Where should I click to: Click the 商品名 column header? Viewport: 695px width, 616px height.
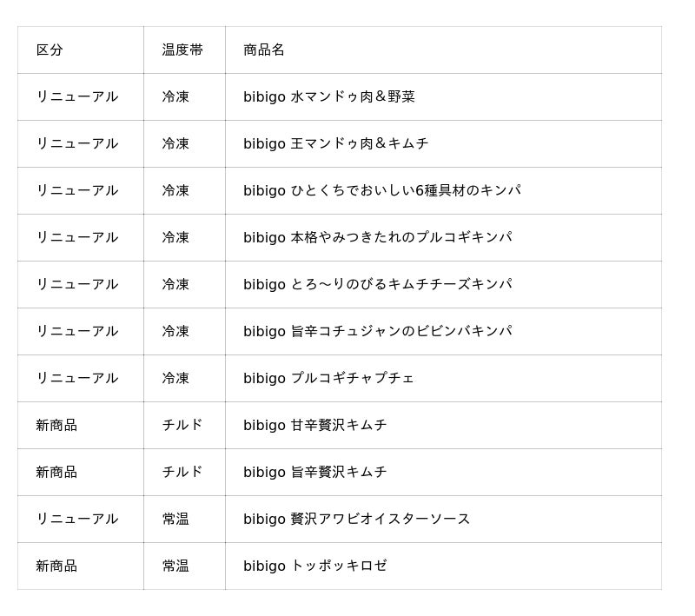point(264,50)
